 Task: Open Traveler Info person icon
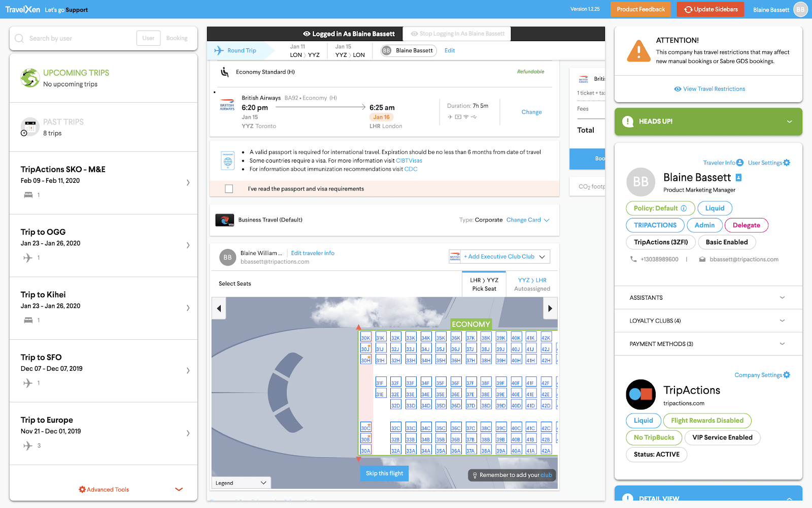tap(740, 163)
